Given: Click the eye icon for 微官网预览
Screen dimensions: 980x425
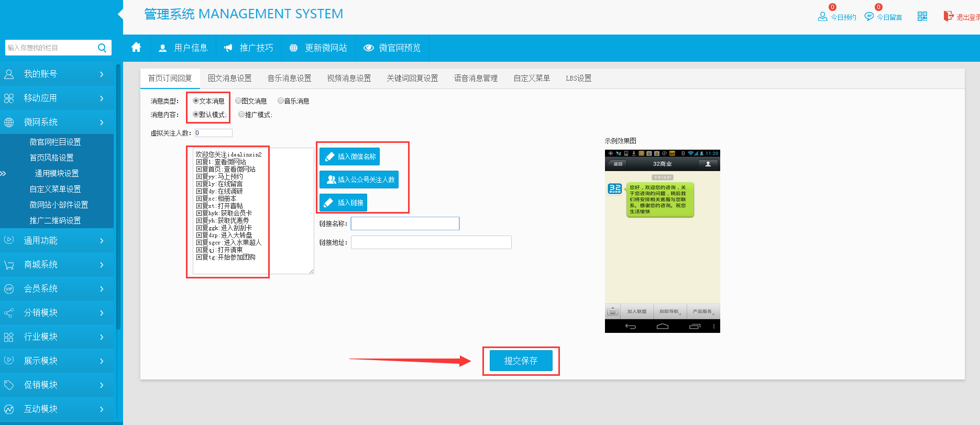Looking at the screenshot, I should (369, 48).
